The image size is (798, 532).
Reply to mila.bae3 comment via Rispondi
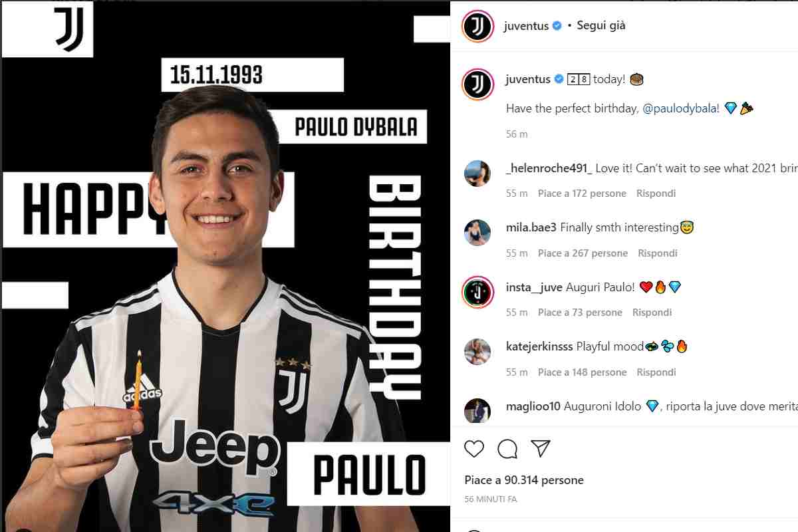point(658,253)
